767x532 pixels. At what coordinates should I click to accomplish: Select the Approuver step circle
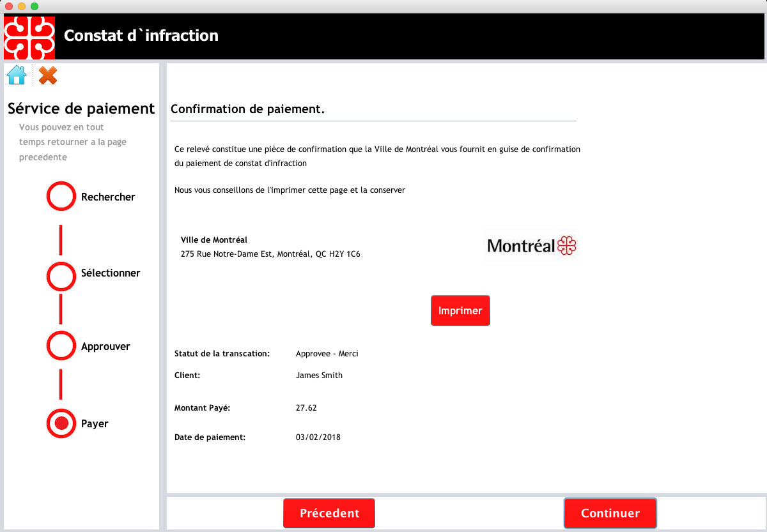click(x=61, y=346)
